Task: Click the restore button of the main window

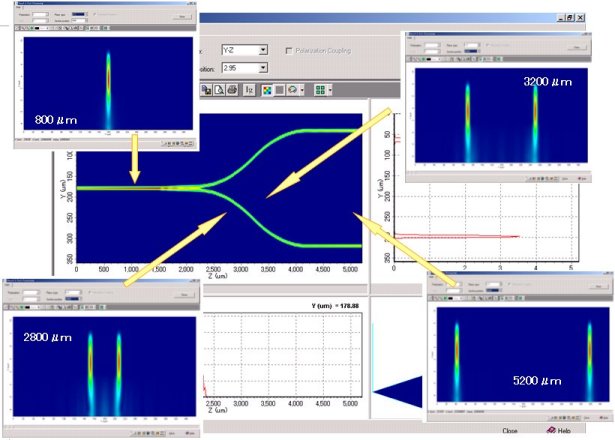Action: (x=570, y=17)
